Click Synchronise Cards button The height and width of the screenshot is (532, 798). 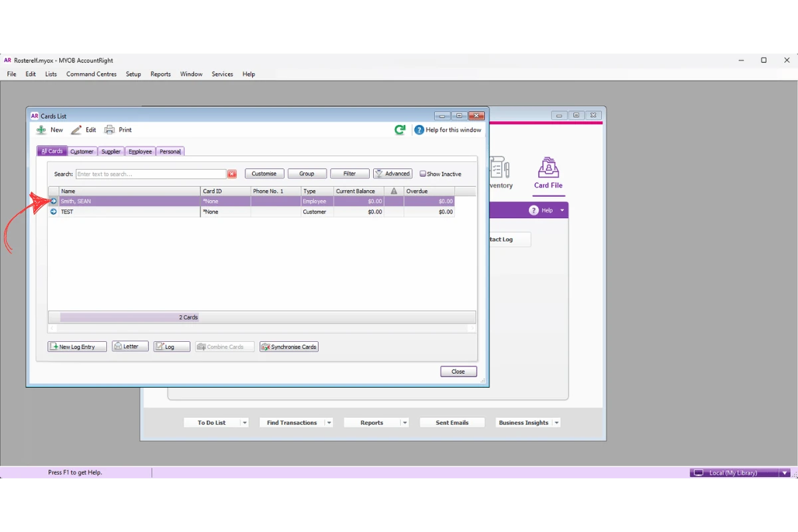(289, 347)
